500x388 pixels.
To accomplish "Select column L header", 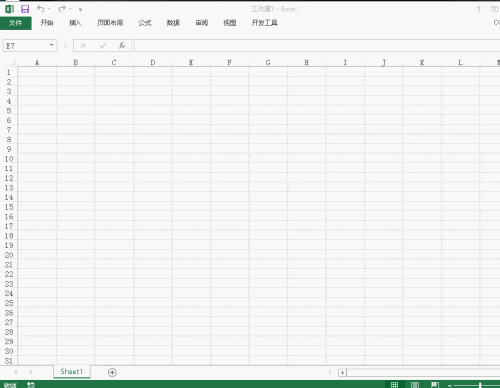I will (461, 63).
